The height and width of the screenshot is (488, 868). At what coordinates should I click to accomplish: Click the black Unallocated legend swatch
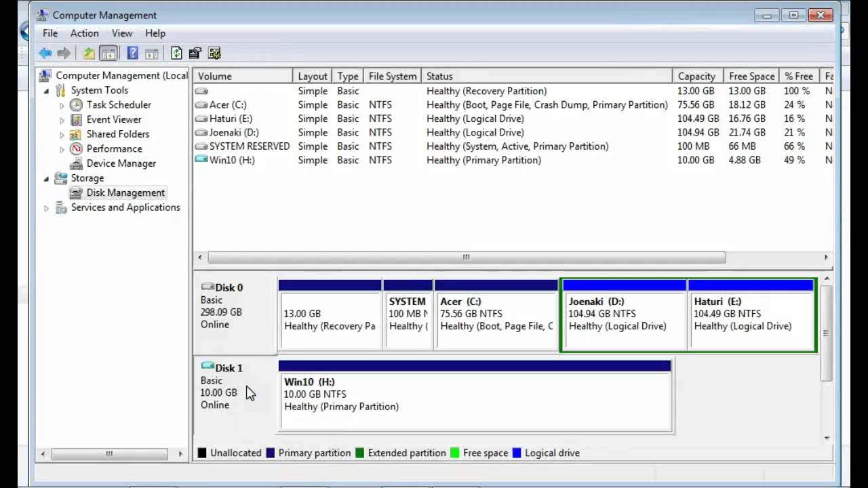coord(202,453)
